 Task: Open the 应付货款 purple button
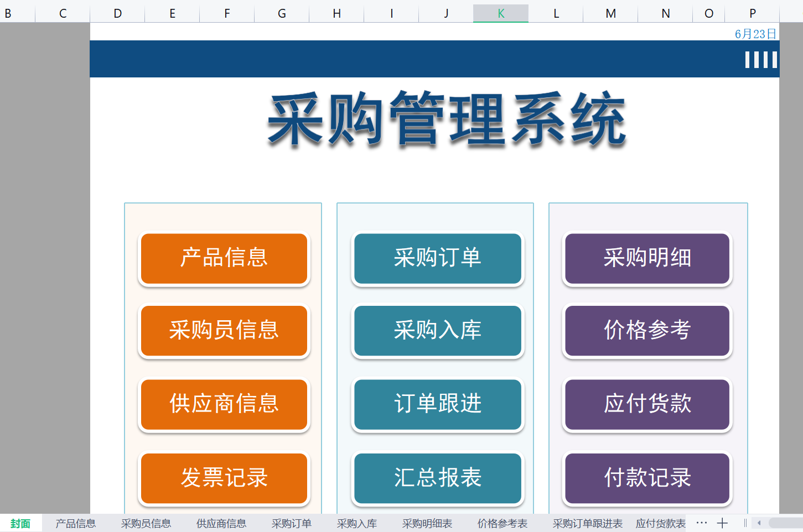pos(647,404)
